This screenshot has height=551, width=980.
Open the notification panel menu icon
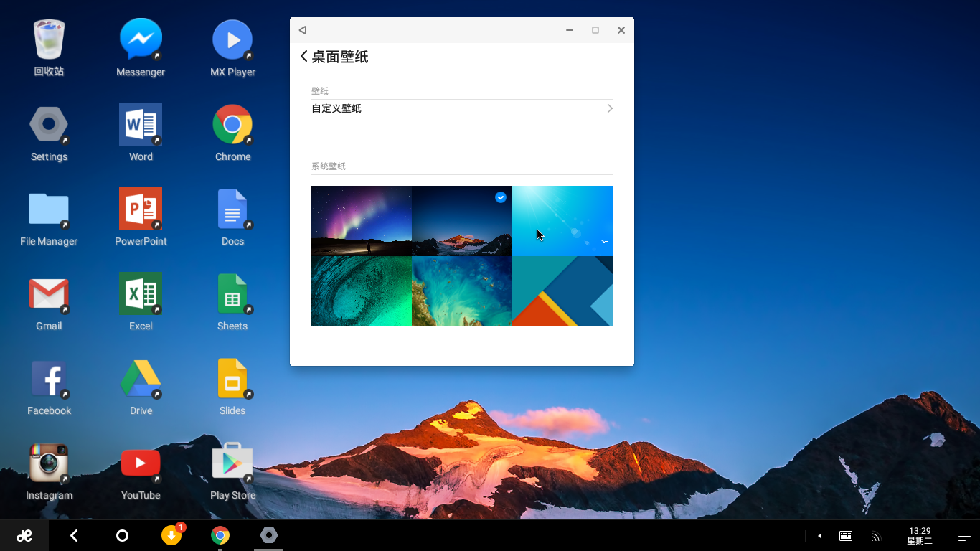[x=964, y=536]
